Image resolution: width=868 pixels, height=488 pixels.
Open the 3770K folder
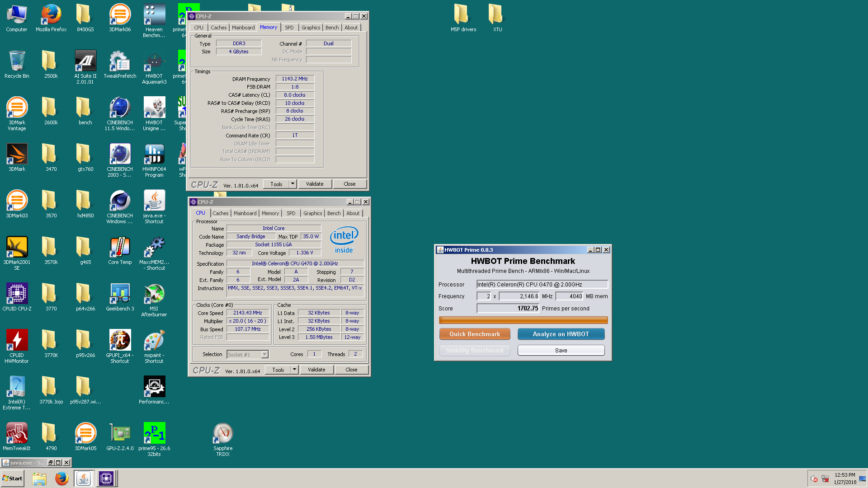click(51, 344)
